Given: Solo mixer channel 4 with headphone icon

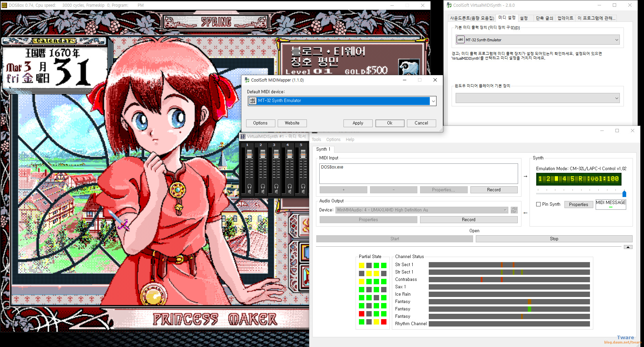Looking at the screenshot, I should pos(290,186).
